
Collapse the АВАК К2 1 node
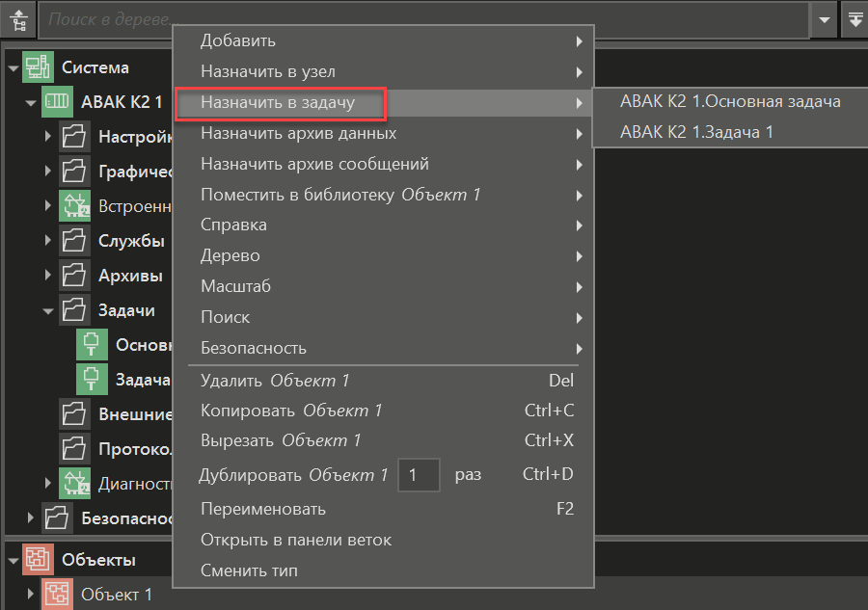[x=31, y=103]
